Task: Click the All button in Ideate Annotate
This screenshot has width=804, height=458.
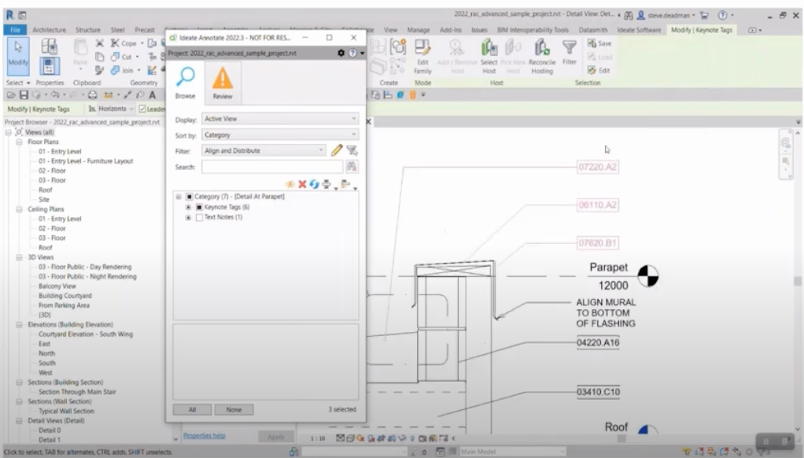Action: click(x=192, y=409)
